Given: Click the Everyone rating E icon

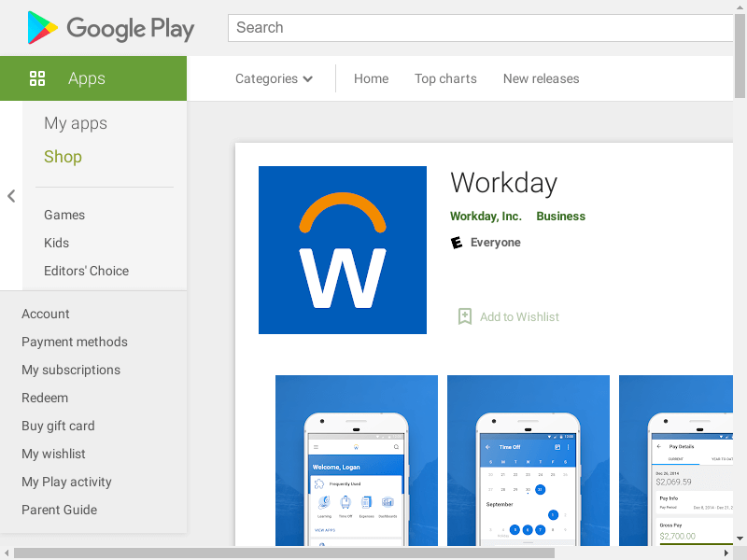Looking at the screenshot, I should click(x=457, y=243).
